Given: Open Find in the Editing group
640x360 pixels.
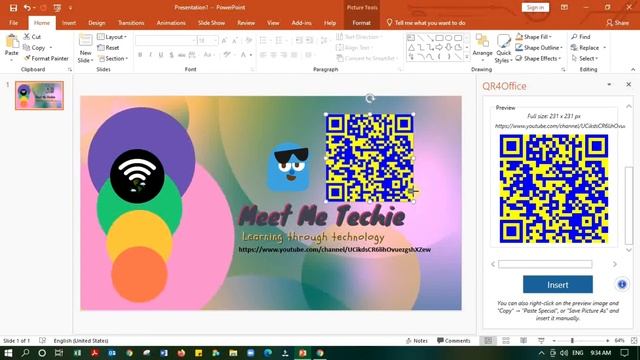Looking at the screenshot, I should click(581, 37).
